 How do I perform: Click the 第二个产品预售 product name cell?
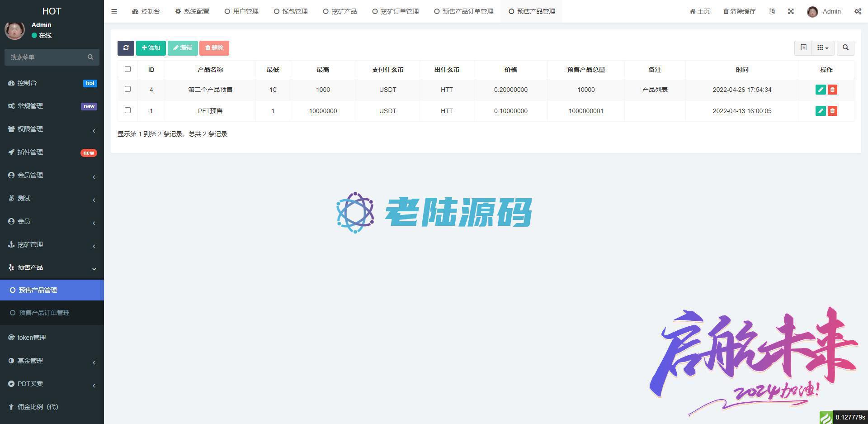click(210, 90)
